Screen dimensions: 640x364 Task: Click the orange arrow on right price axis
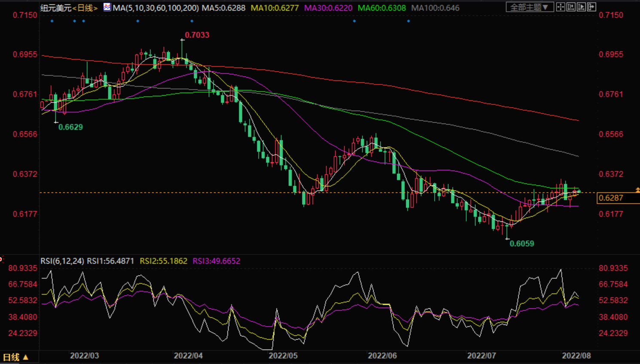pyautogui.click(x=637, y=190)
